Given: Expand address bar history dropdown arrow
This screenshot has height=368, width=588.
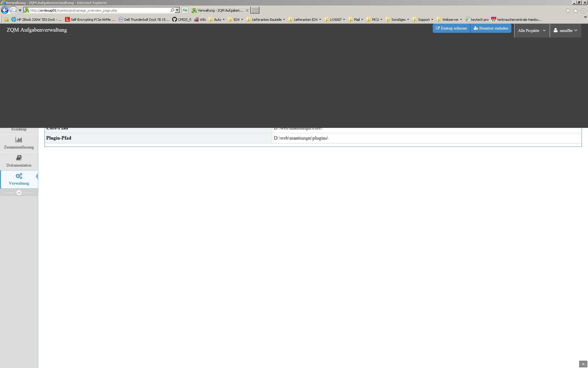Looking at the screenshot, I should click(177, 10).
